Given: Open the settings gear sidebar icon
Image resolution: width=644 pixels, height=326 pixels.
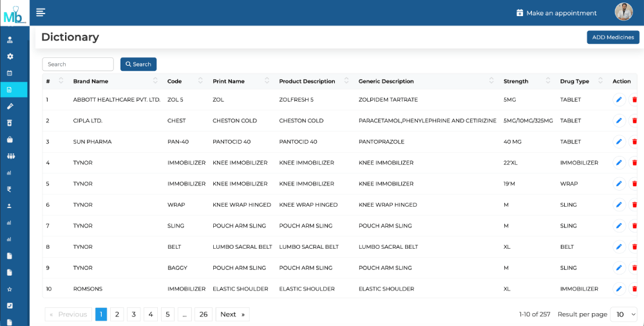Looking at the screenshot, I should coord(10,56).
